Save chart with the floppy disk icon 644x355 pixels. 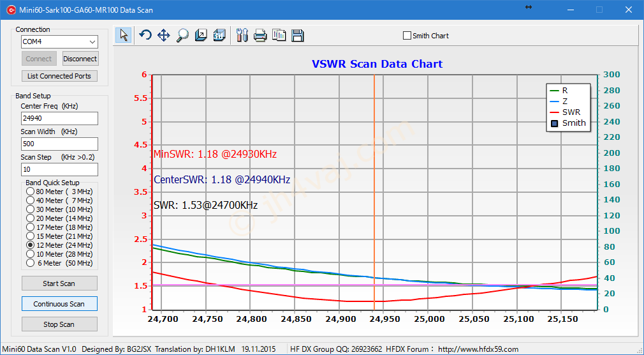[x=298, y=35]
